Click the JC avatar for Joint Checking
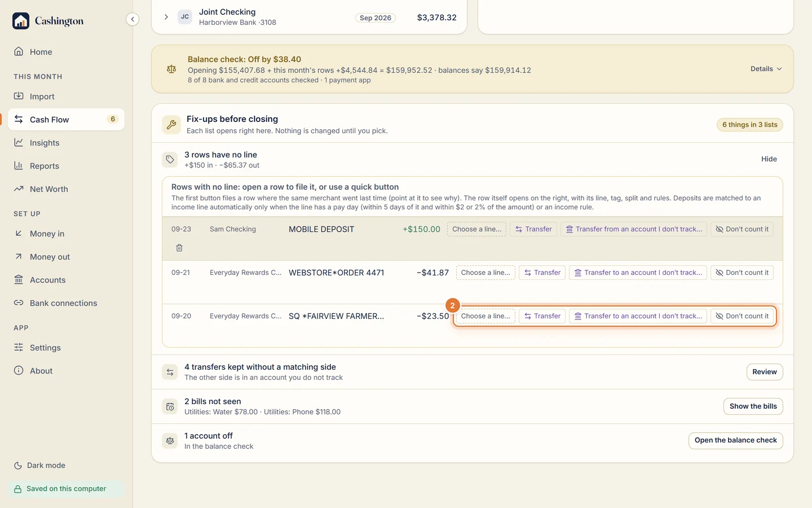 click(x=185, y=17)
